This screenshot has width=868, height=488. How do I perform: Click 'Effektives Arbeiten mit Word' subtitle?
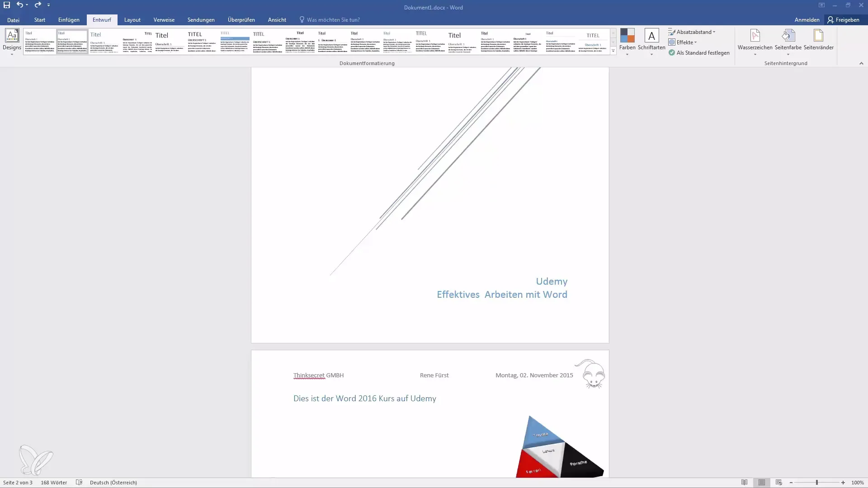[502, 295]
